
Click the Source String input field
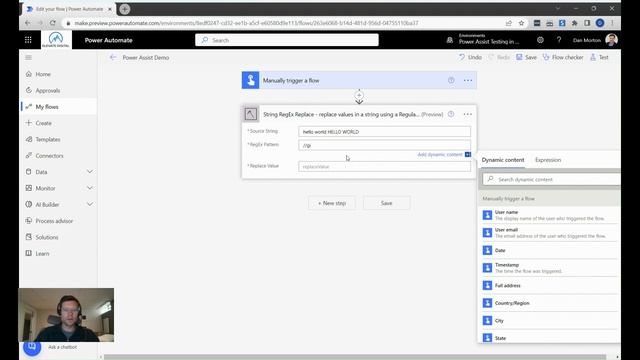click(x=384, y=131)
